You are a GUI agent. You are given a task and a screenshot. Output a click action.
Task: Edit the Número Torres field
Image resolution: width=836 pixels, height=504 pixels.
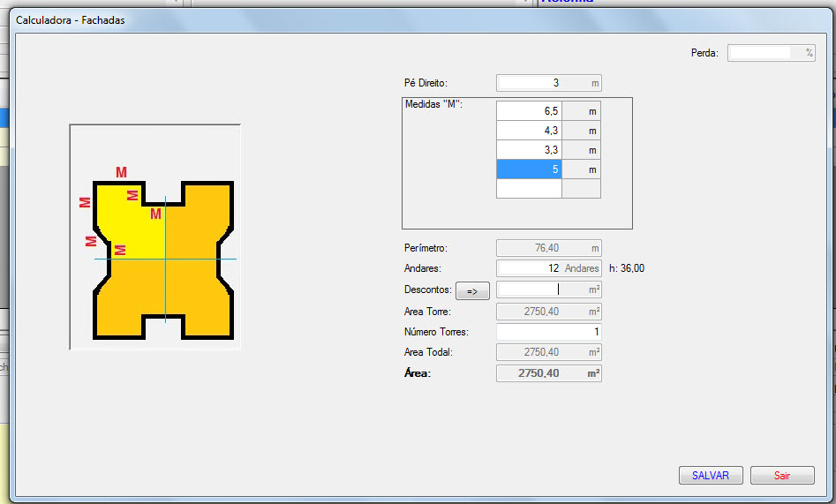[548, 332]
